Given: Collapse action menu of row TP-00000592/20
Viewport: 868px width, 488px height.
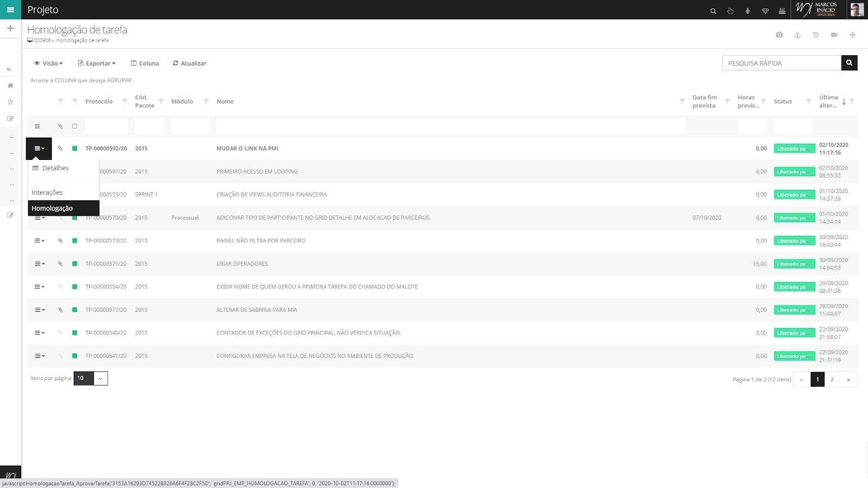Looking at the screenshot, I should pyautogui.click(x=39, y=149).
